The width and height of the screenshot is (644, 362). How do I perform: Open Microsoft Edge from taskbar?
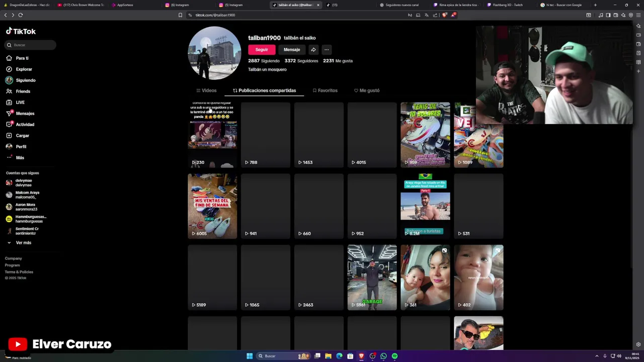339,356
